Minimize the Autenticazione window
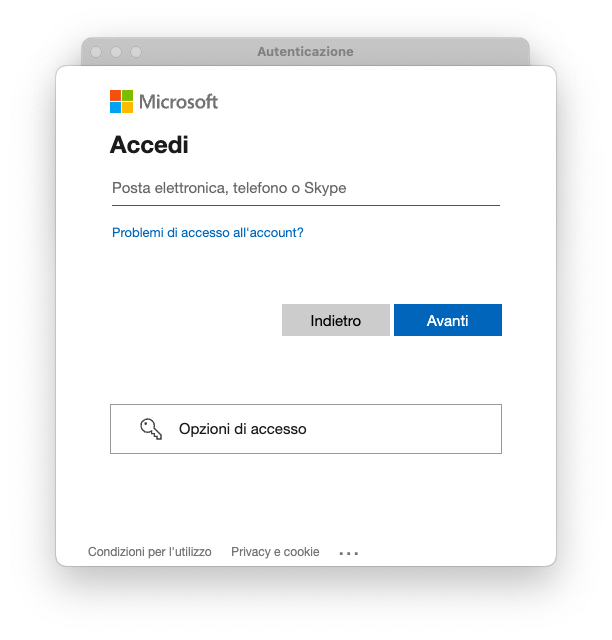The image size is (612, 640). [116, 52]
